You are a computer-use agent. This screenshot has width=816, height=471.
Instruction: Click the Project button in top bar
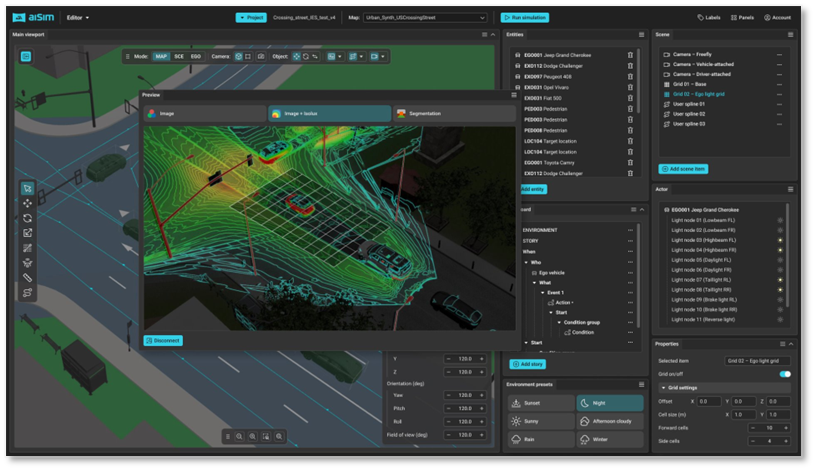pyautogui.click(x=251, y=18)
